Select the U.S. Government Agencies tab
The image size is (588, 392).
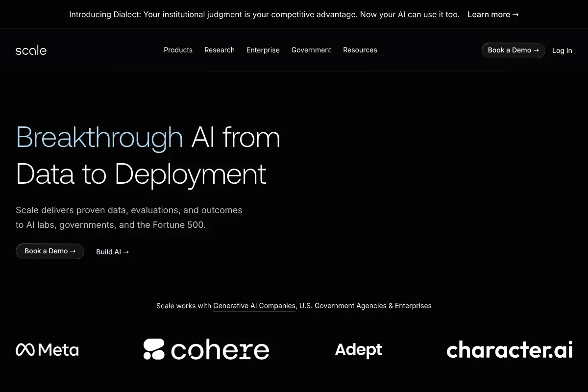click(x=343, y=306)
